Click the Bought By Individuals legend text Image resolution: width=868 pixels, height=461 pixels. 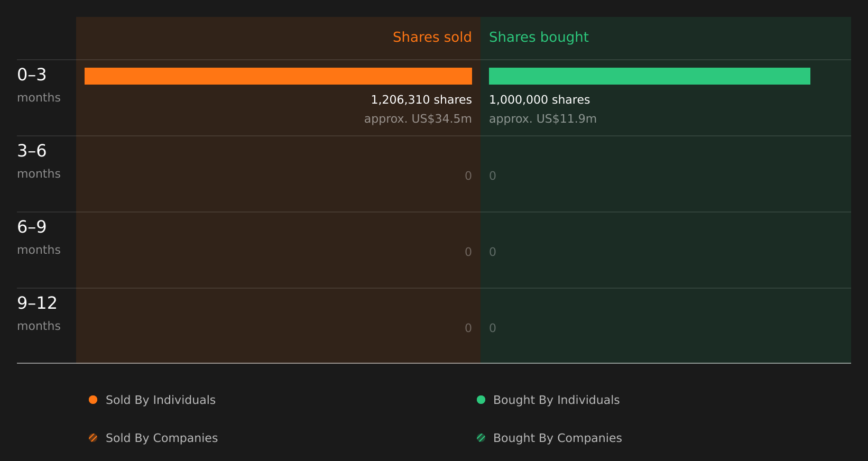pos(557,400)
